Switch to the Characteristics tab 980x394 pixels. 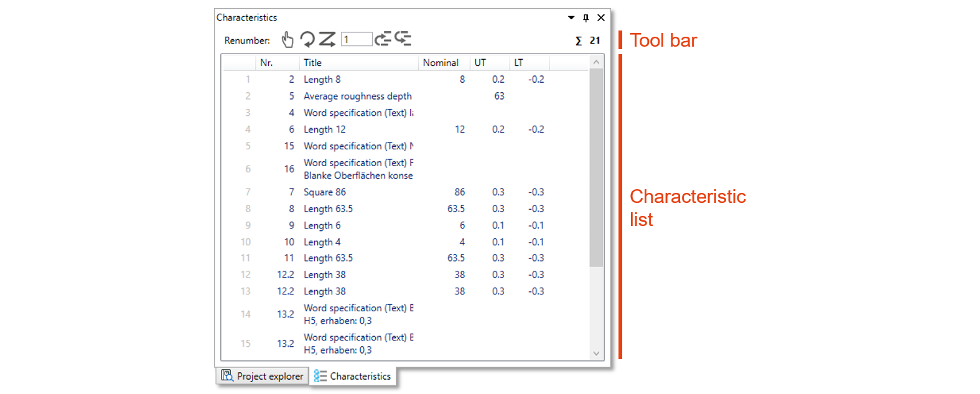tap(353, 376)
